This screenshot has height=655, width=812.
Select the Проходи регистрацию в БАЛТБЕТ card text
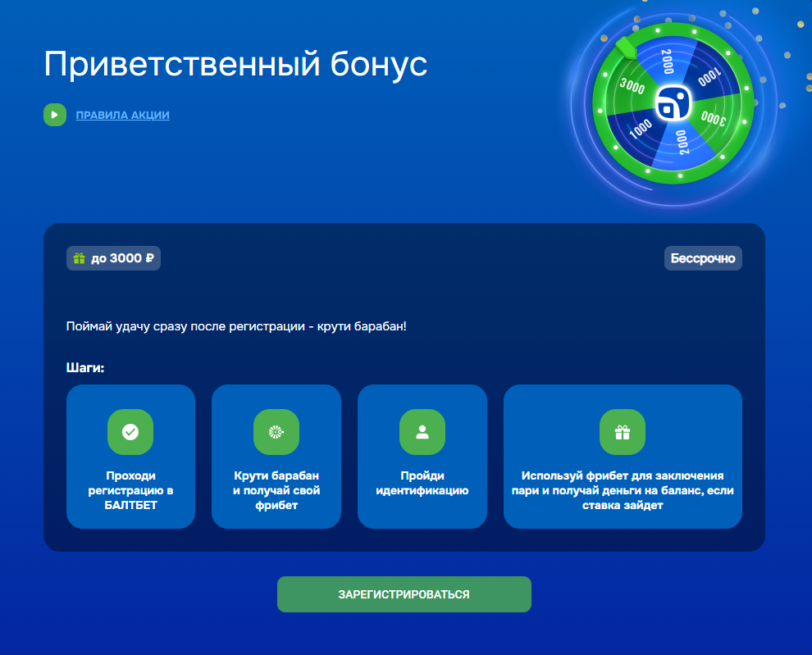(x=130, y=490)
